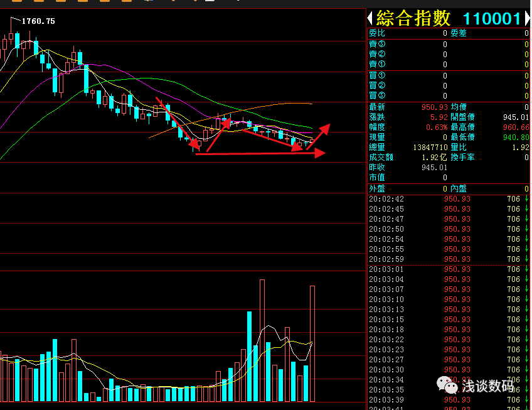Select the tick row at 20:03:15
The image size is (532, 410).
(x=449, y=320)
